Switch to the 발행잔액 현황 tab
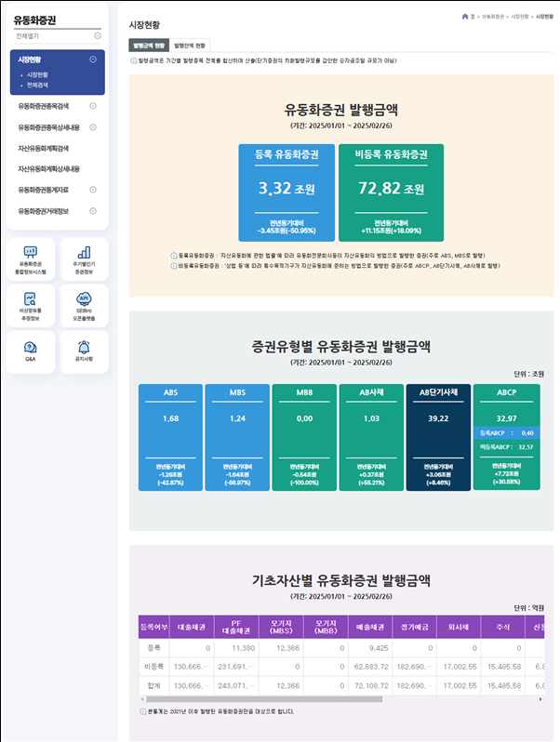560x742 pixels. pyautogui.click(x=191, y=45)
